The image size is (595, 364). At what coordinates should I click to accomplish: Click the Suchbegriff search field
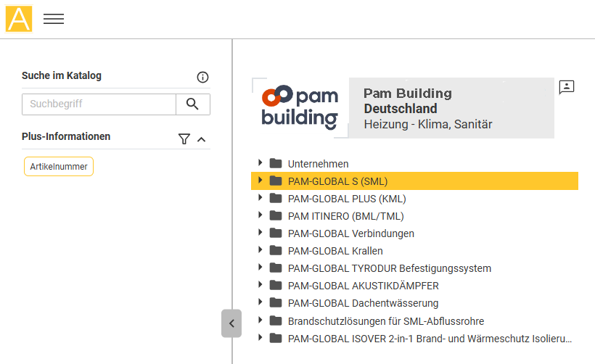coord(99,104)
